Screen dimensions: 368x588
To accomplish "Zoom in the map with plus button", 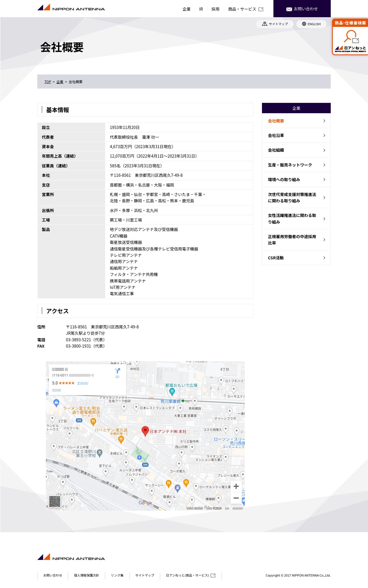I will point(236,486).
